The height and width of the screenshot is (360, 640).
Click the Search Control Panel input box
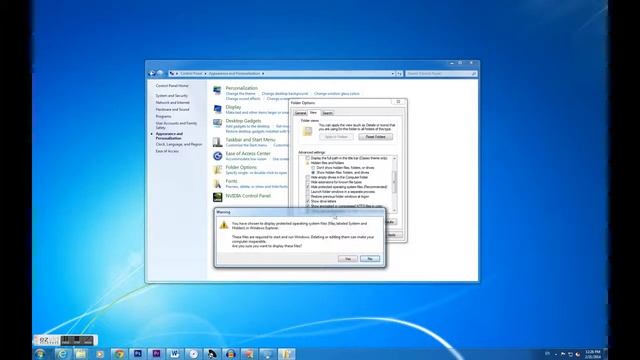442,74
